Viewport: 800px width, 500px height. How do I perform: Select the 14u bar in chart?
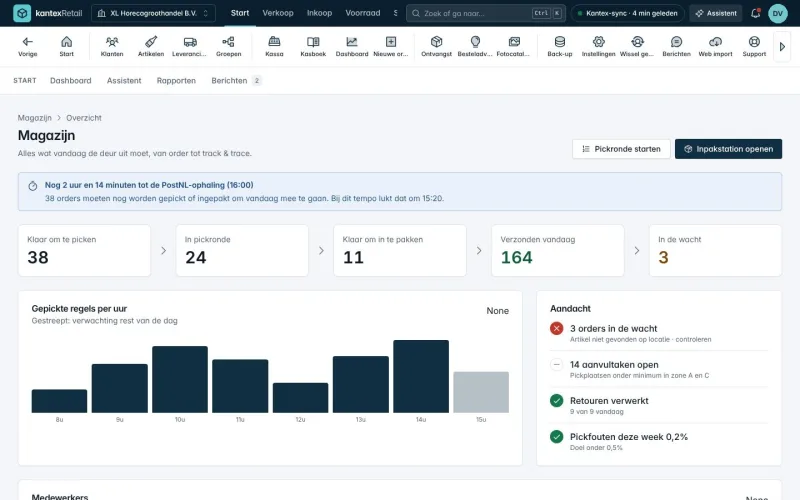(x=421, y=377)
